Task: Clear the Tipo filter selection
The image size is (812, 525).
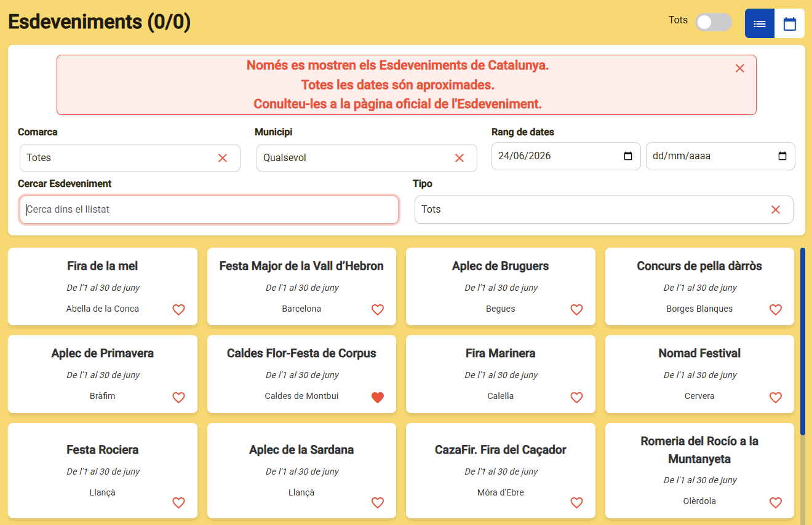Action: click(x=776, y=210)
